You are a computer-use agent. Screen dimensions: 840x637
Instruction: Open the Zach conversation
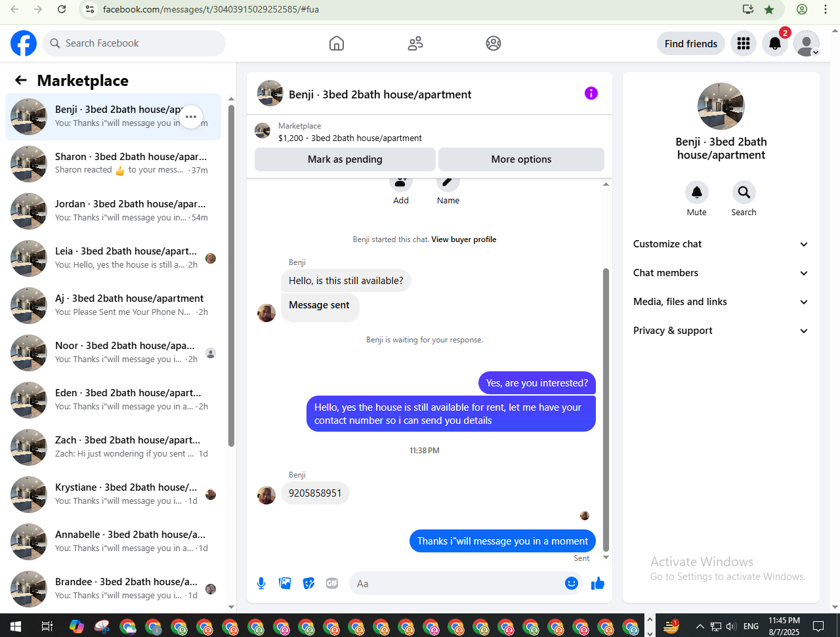(114, 447)
